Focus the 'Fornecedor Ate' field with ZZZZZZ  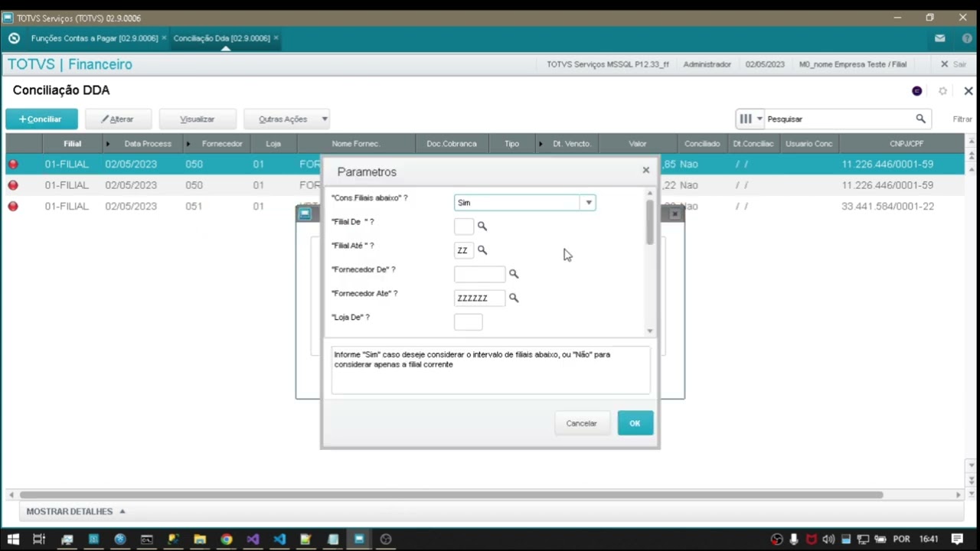tap(480, 298)
